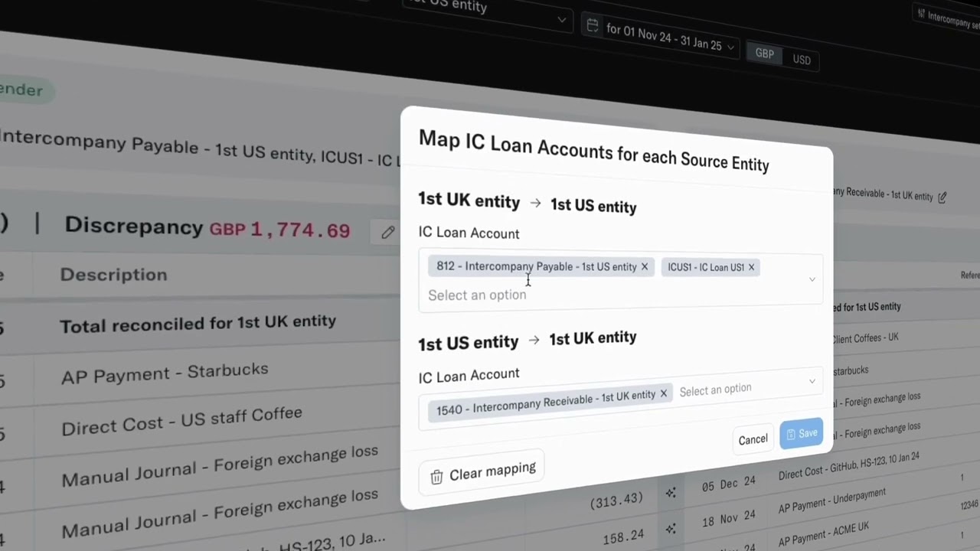Click the (313.43) amount cell
Viewport: 980px width, 551px height.
pos(616,500)
